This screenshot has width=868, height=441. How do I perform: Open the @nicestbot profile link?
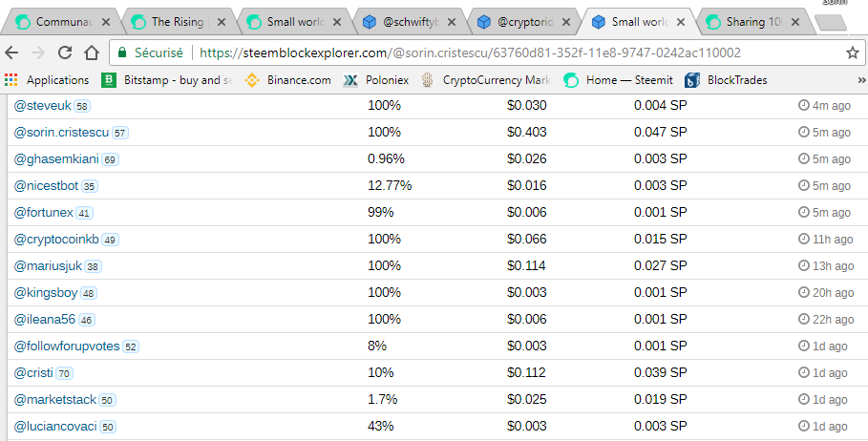46,186
